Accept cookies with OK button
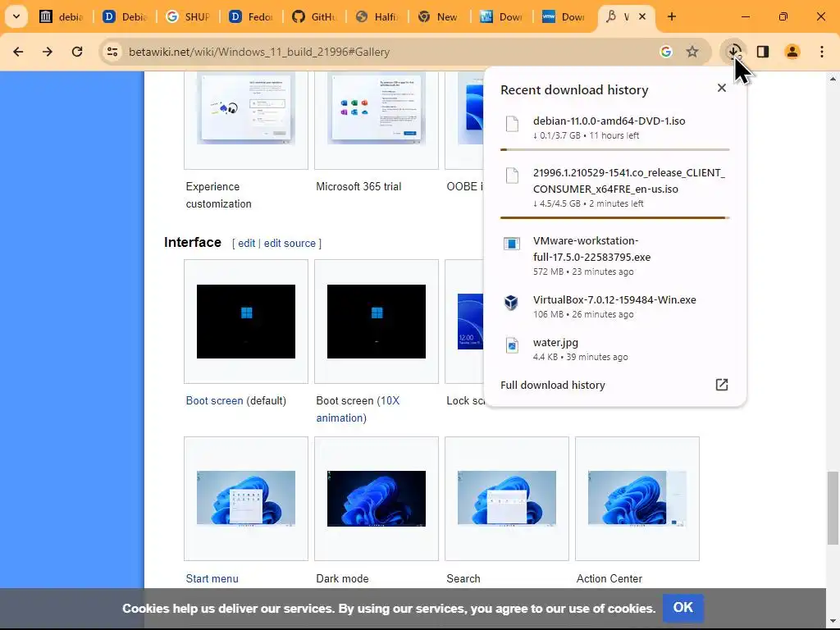The height and width of the screenshot is (630, 840). coord(683,608)
